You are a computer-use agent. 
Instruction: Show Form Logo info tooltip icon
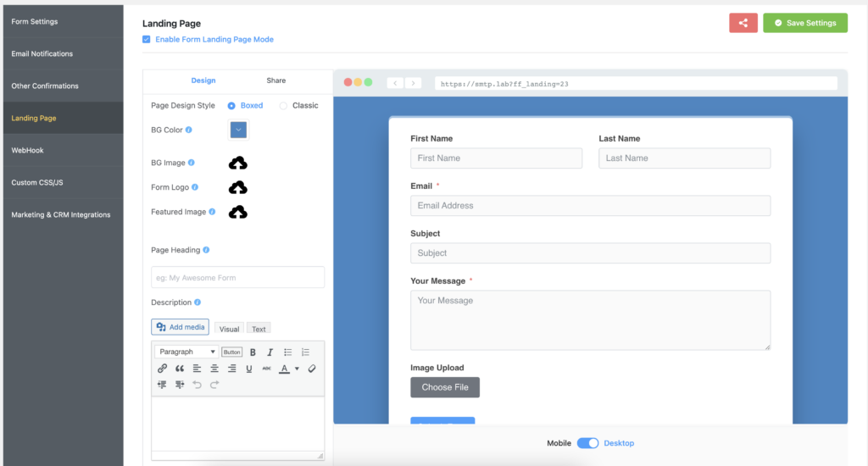[x=195, y=187]
